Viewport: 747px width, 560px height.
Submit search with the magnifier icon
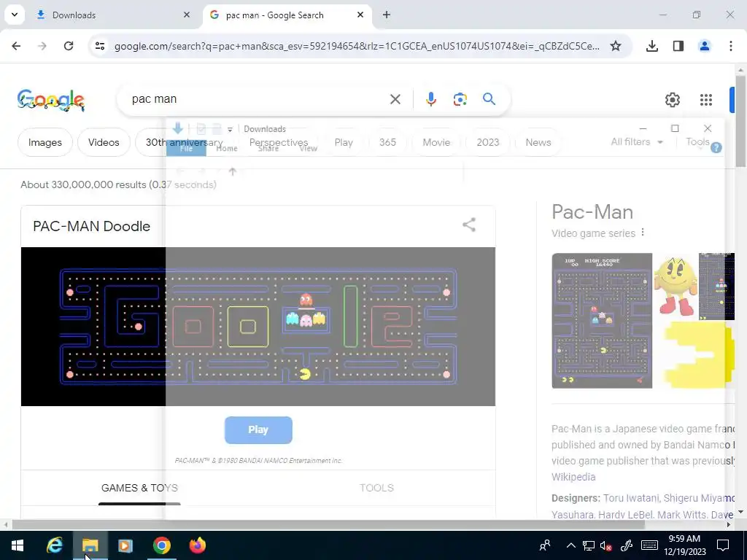coord(489,99)
